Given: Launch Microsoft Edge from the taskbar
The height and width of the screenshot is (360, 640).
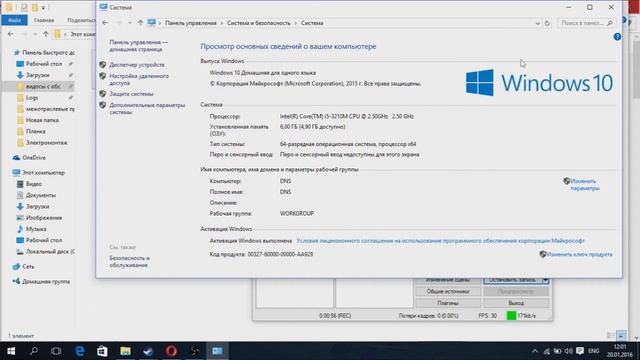Looking at the screenshot, I should coord(80,351).
